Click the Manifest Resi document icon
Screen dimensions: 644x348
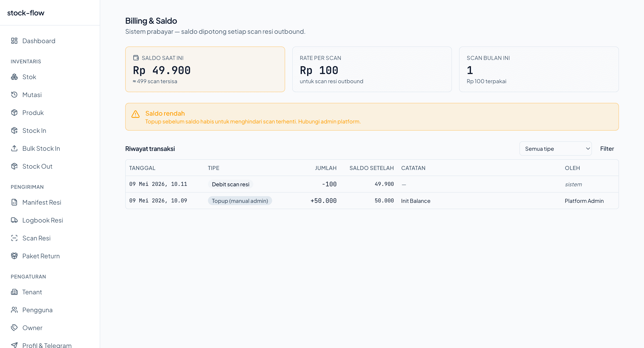pos(14,202)
